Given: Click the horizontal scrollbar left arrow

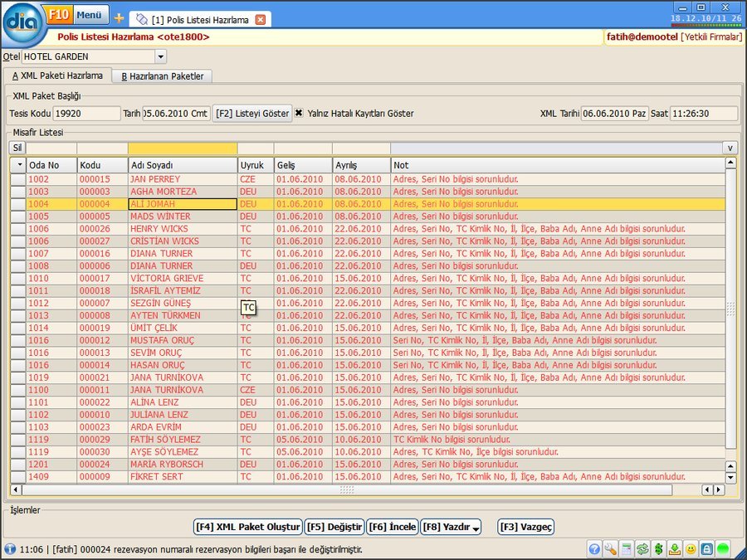Looking at the screenshot, I should pyautogui.click(x=16, y=489).
